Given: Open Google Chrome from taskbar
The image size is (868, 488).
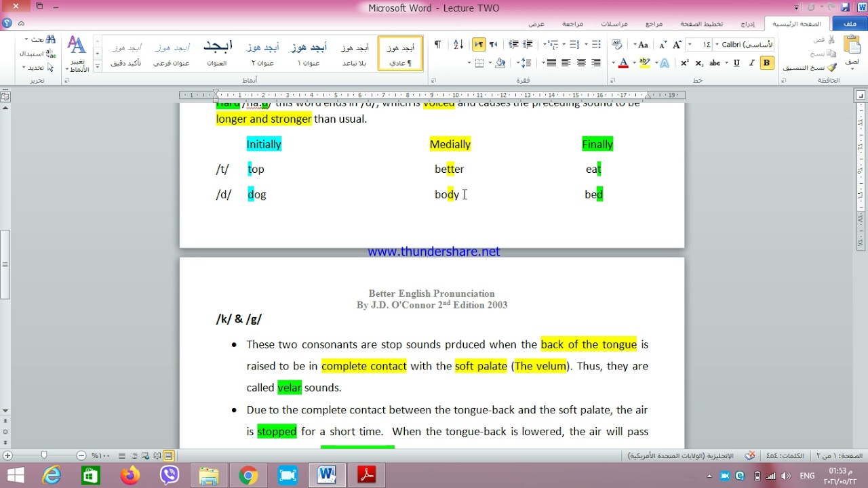Looking at the screenshot, I should click(x=248, y=476).
